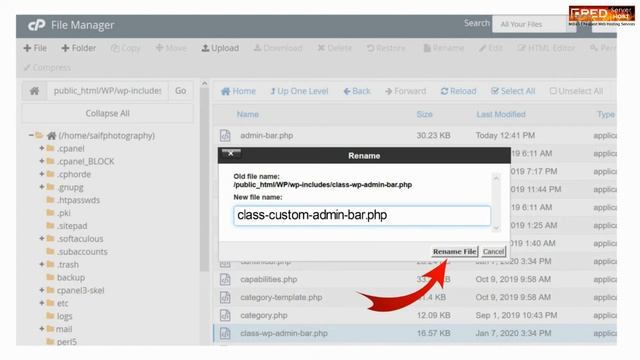Click the home icon beside path field
This screenshot has width=640, height=360.
click(x=34, y=91)
